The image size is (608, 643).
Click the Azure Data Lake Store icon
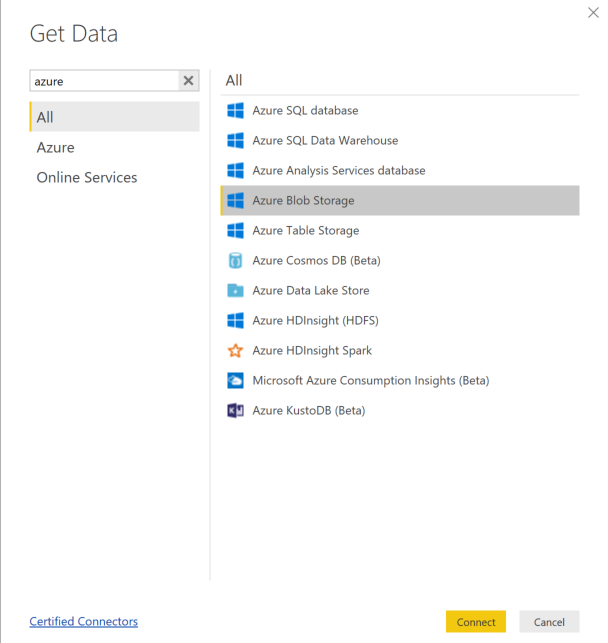pos(236,290)
